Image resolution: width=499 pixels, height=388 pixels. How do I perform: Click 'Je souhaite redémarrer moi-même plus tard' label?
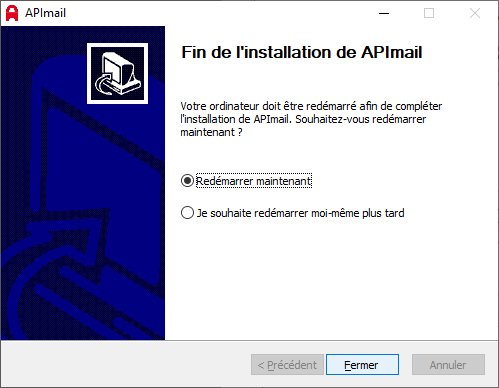pyautogui.click(x=300, y=213)
